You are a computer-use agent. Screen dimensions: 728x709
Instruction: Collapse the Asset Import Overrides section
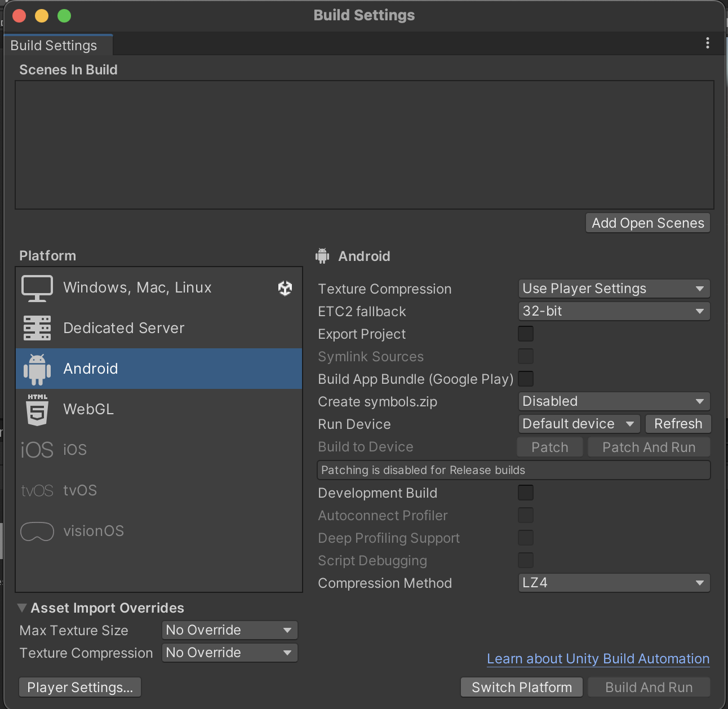pyautogui.click(x=22, y=608)
